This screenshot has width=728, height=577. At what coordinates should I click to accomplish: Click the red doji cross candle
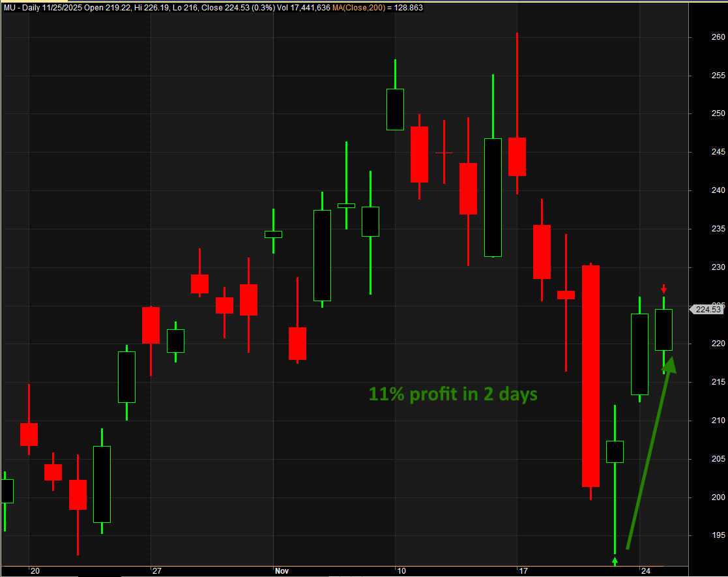pos(444,153)
